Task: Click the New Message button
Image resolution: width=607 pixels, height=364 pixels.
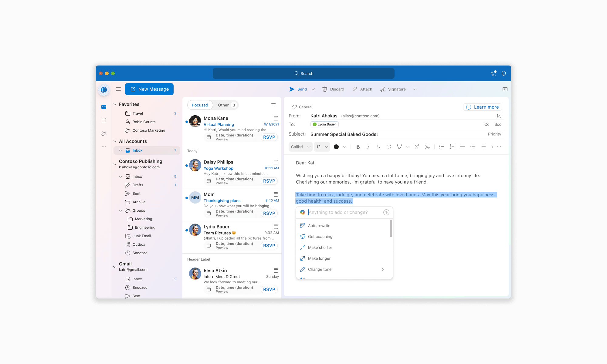Action: [x=149, y=89]
